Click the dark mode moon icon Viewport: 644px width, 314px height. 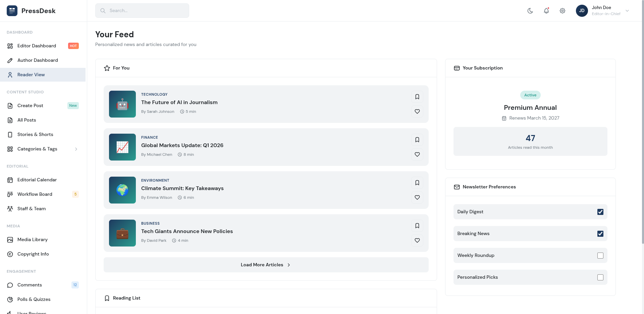[530, 10]
